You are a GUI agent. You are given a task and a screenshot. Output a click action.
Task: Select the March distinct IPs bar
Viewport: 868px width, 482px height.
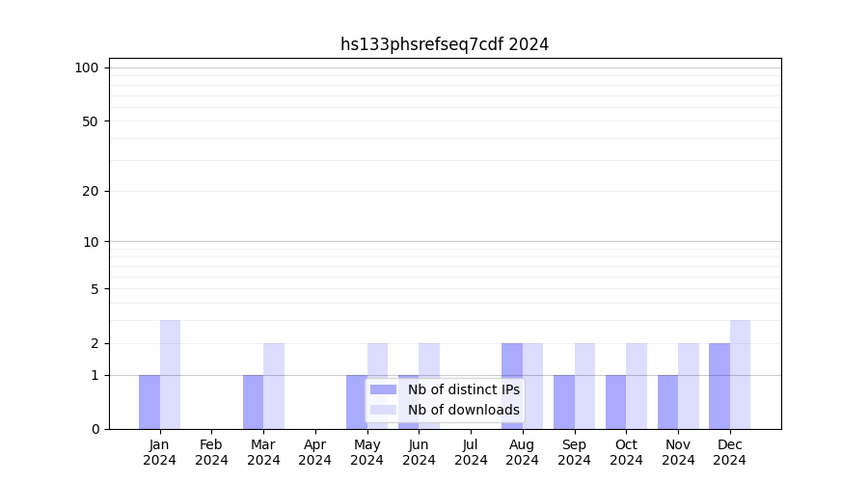click(253, 402)
